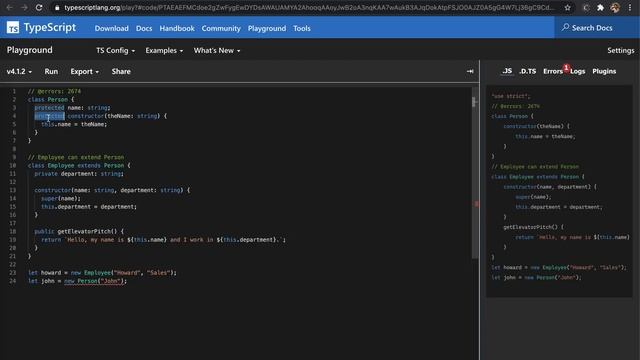Image resolution: width=640 pixels, height=360 pixels.
Task: Click 'class Employee extends Person' on line 10
Action: point(76,165)
